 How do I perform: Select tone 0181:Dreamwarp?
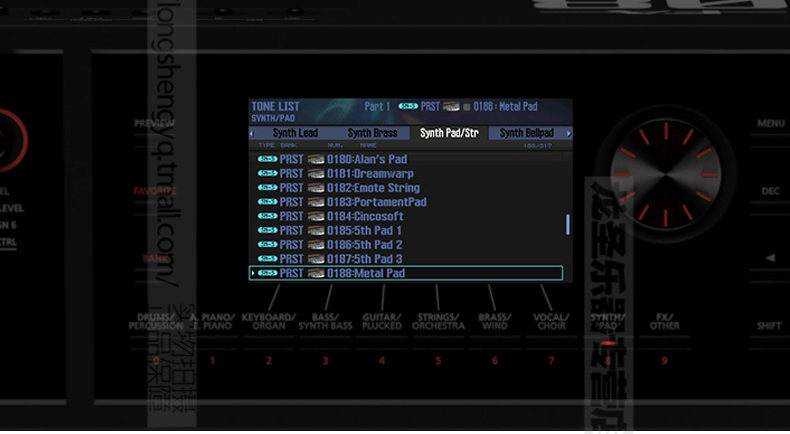(x=406, y=173)
